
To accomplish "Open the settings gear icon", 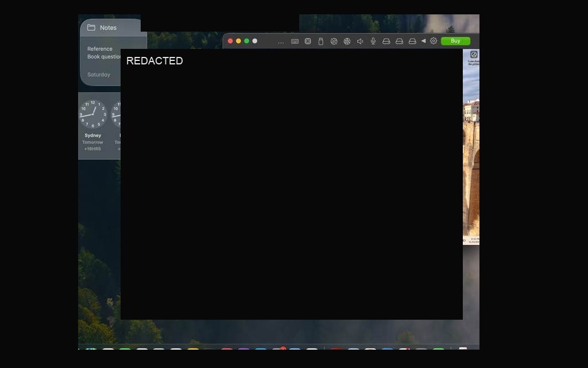I will [434, 41].
